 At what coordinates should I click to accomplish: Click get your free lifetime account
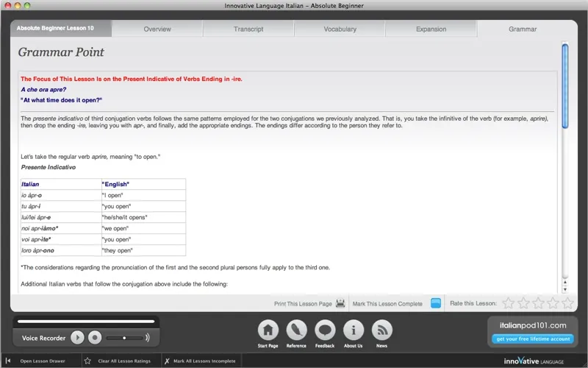pyautogui.click(x=532, y=339)
